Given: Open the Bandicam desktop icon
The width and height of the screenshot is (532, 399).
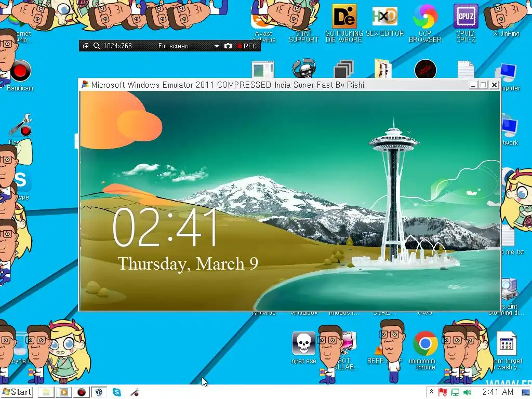Looking at the screenshot, I should (20, 75).
